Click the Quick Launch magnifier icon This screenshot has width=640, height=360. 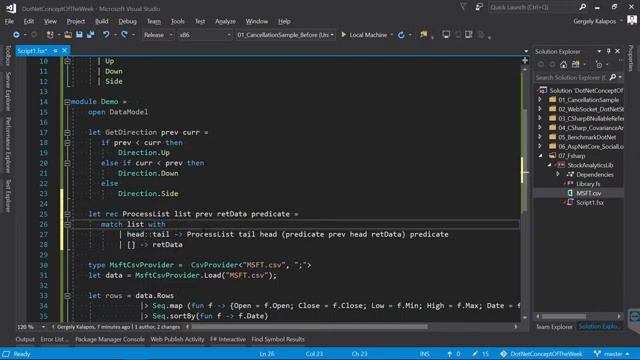pos(582,7)
